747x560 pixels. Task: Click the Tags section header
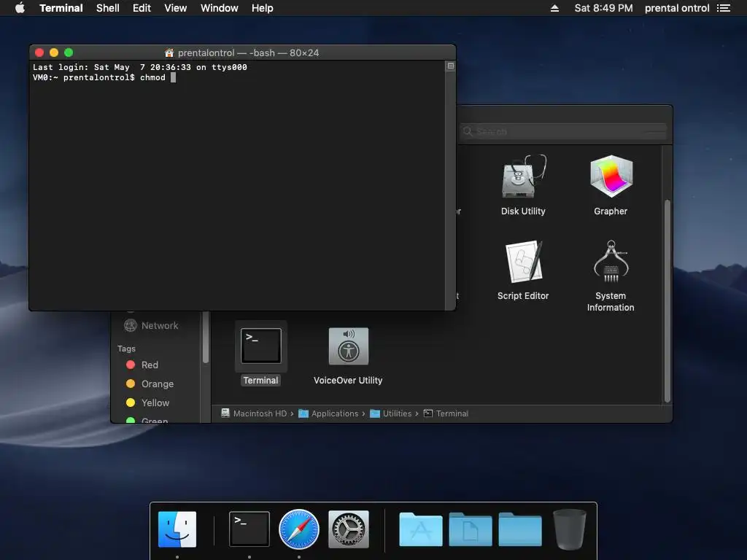[x=126, y=349]
